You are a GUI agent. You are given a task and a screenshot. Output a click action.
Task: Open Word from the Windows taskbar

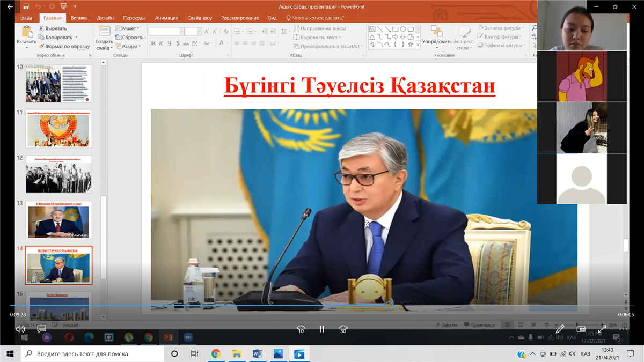click(x=257, y=354)
